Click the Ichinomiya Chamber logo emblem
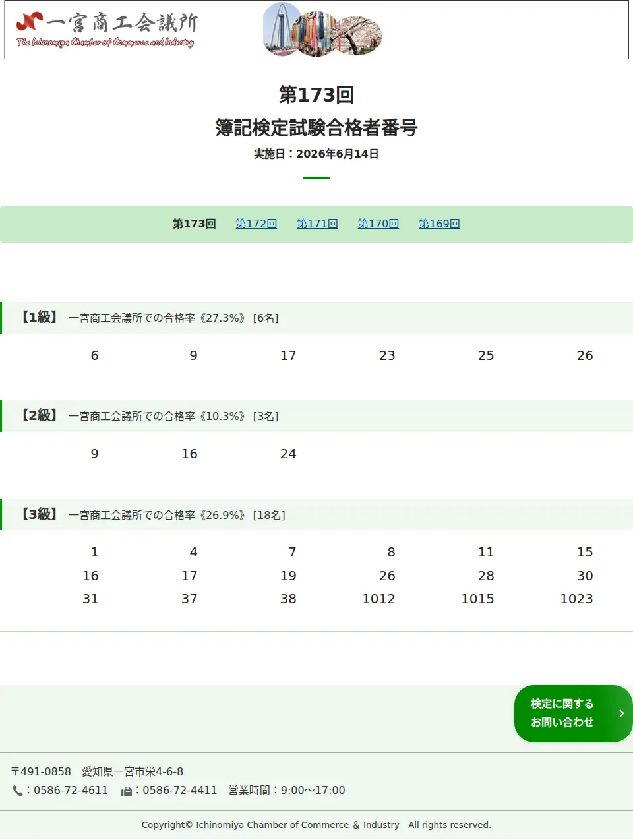633x840 pixels. [x=29, y=22]
